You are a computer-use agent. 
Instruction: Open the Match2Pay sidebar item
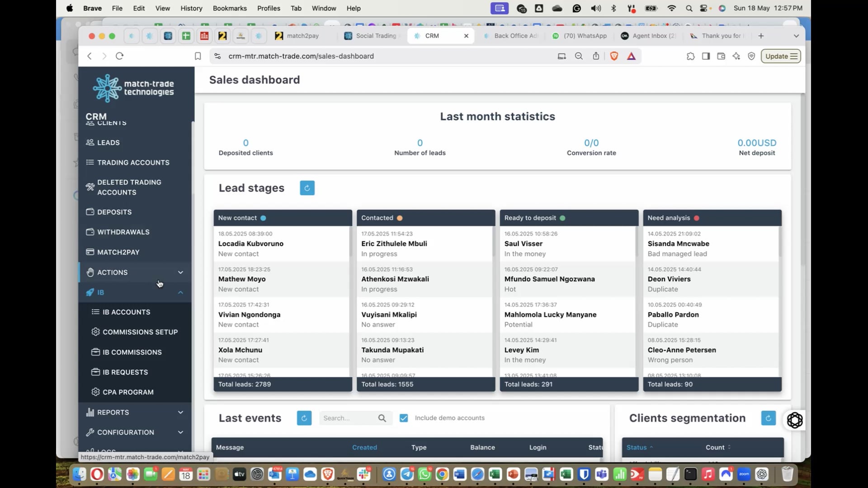(x=118, y=252)
